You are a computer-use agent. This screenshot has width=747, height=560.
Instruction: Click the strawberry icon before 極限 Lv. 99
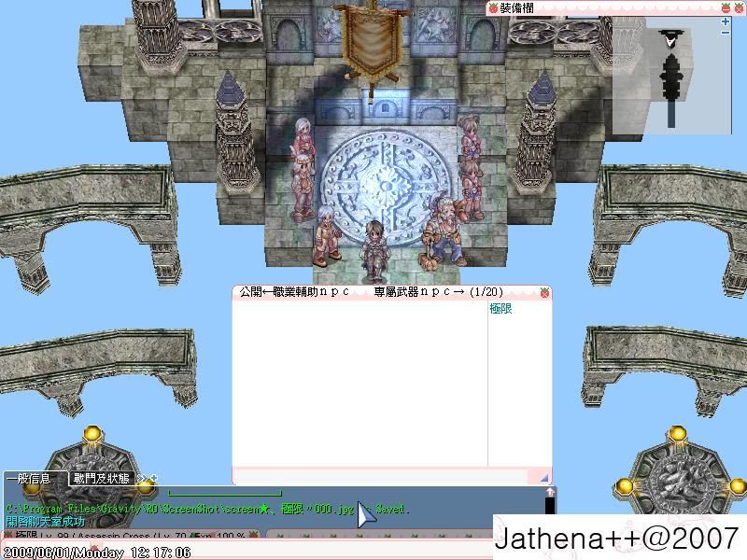coord(8,535)
